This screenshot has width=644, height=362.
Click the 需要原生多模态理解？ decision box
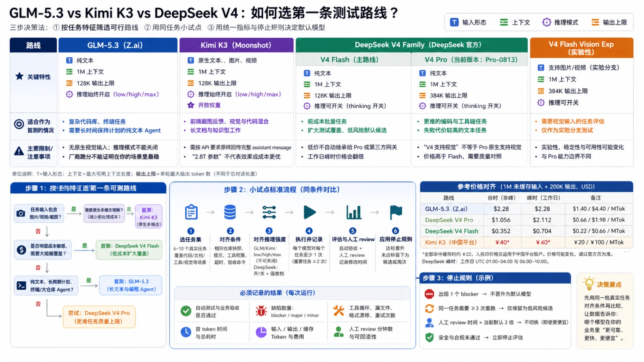pos(104,213)
